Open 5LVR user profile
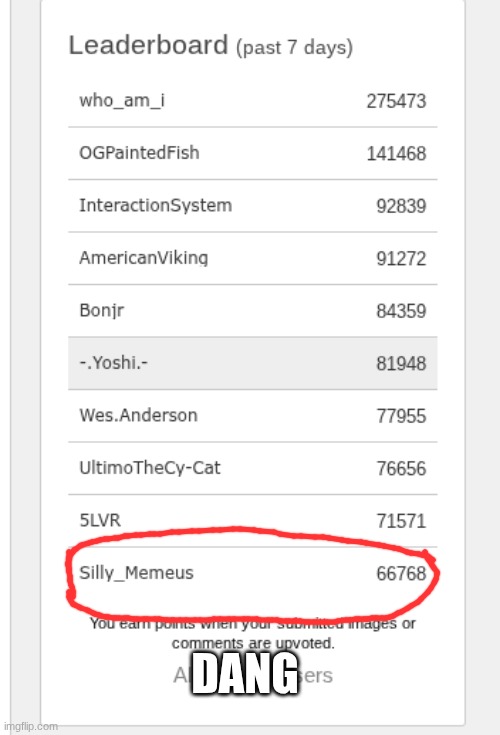This screenshot has height=735, width=500. [100, 520]
